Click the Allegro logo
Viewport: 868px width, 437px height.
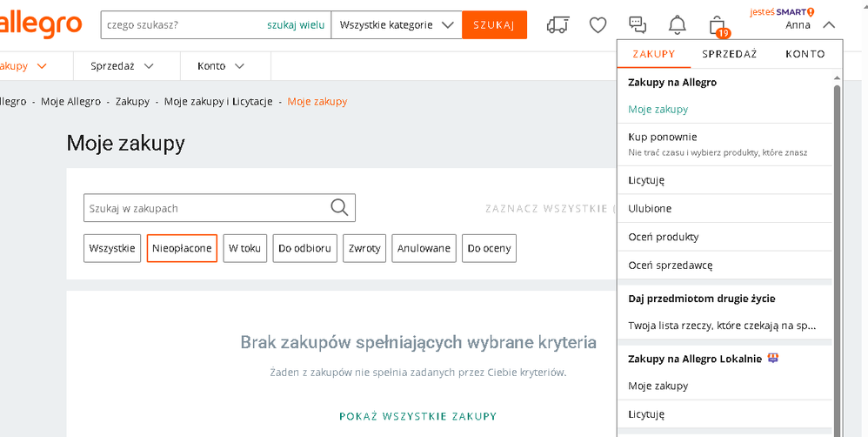40,25
